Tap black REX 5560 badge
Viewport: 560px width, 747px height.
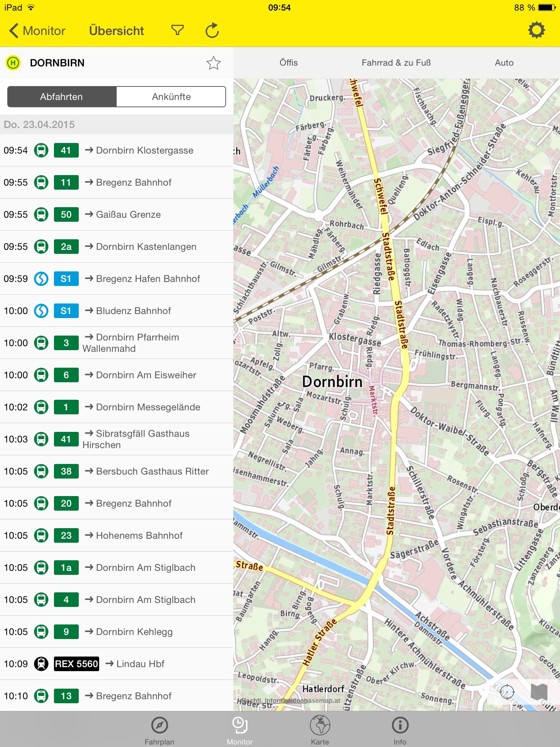click(x=77, y=664)
